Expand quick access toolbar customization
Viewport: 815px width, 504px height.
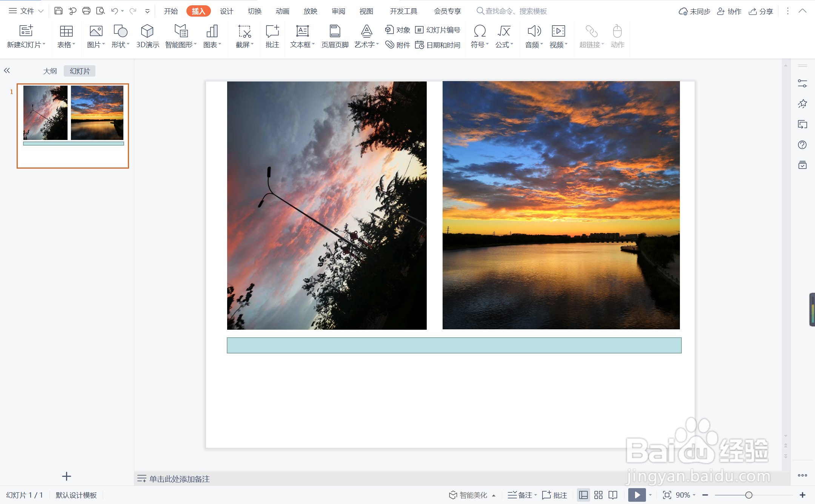pos(147,11)
